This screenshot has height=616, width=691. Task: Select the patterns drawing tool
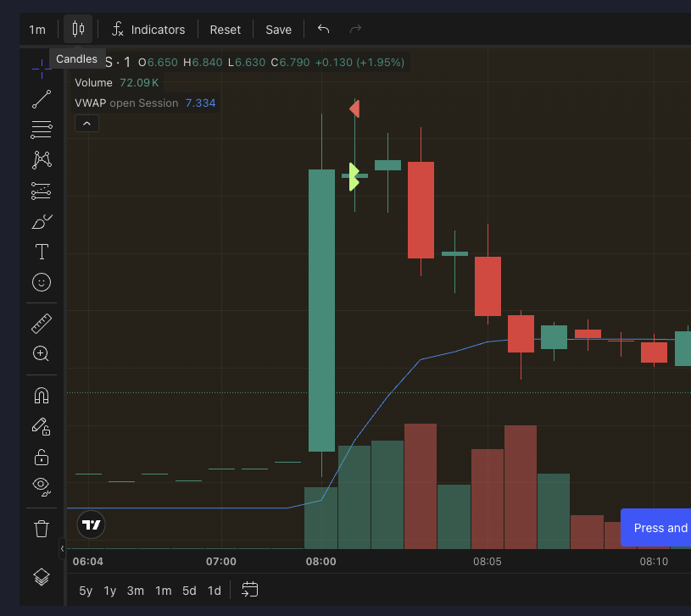(41, 160)
